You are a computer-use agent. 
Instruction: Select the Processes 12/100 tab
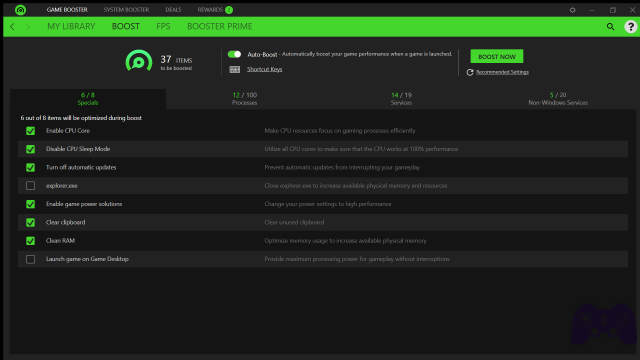click(x=244, y=99)
